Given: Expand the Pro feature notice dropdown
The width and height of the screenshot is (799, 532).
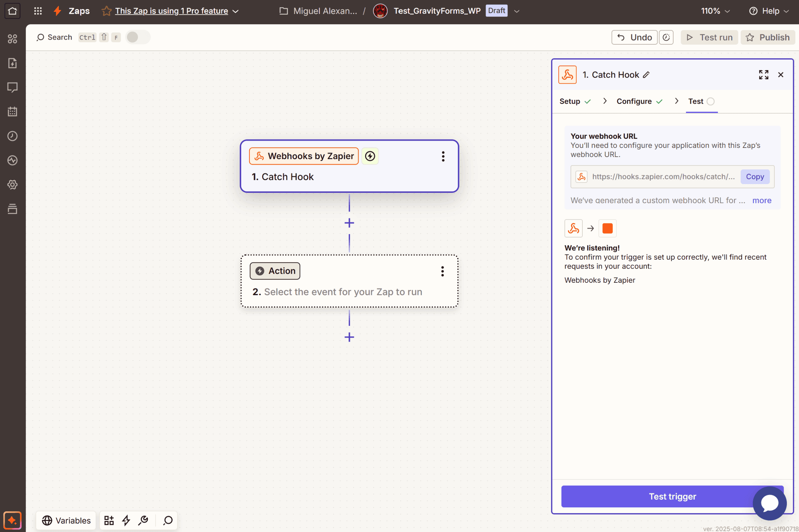Looking at the screenshot, I should [x=235, y=11].
